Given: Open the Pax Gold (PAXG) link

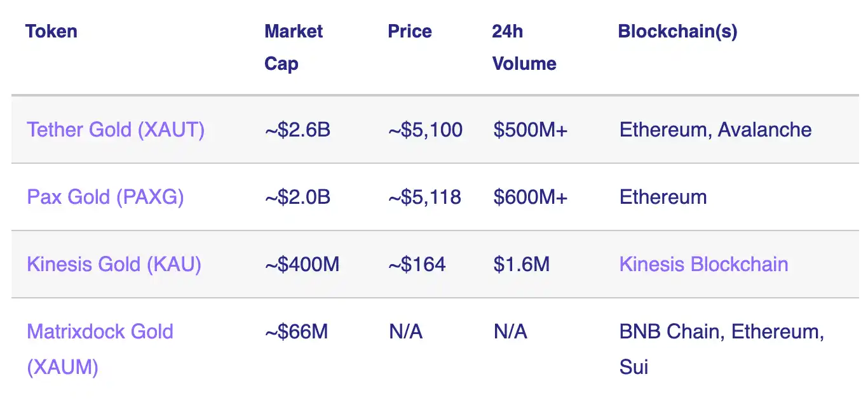Looking at the screenshot, I should pos(105,197).
